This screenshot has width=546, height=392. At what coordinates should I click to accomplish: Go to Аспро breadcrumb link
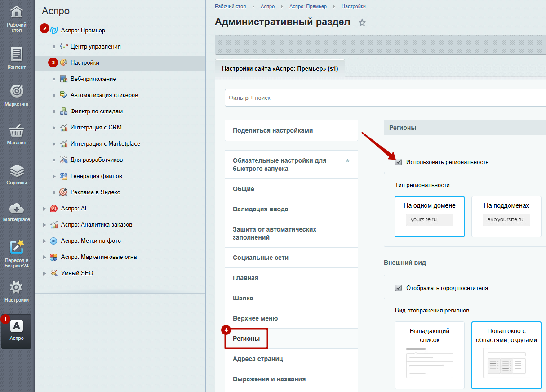coord(267,6)
